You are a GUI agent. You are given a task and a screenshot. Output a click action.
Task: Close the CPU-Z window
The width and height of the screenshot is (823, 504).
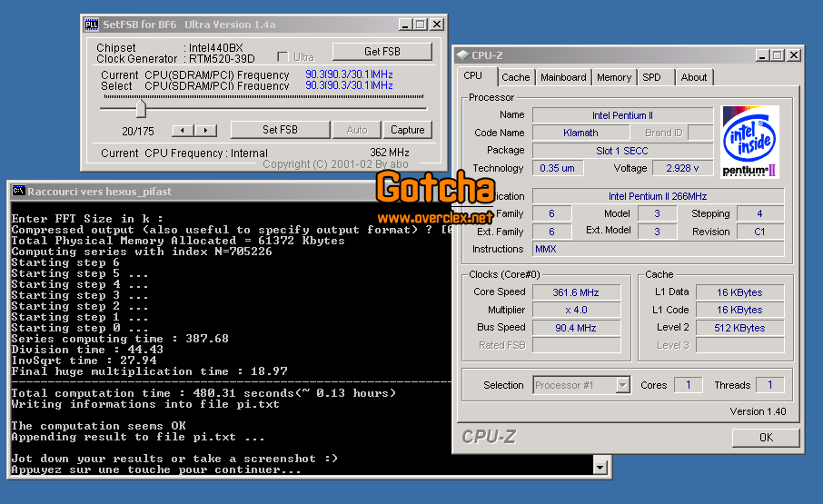pyautogui.click(x=794, y=55)
